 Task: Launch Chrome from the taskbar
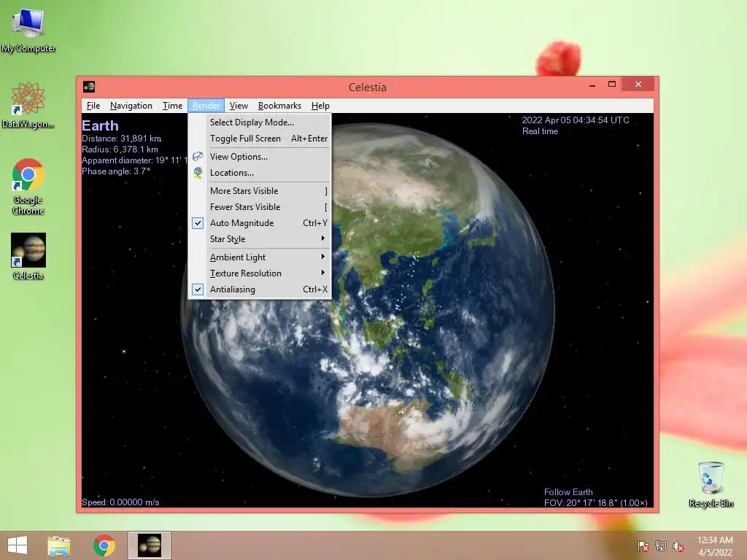[x=104, y=545]
